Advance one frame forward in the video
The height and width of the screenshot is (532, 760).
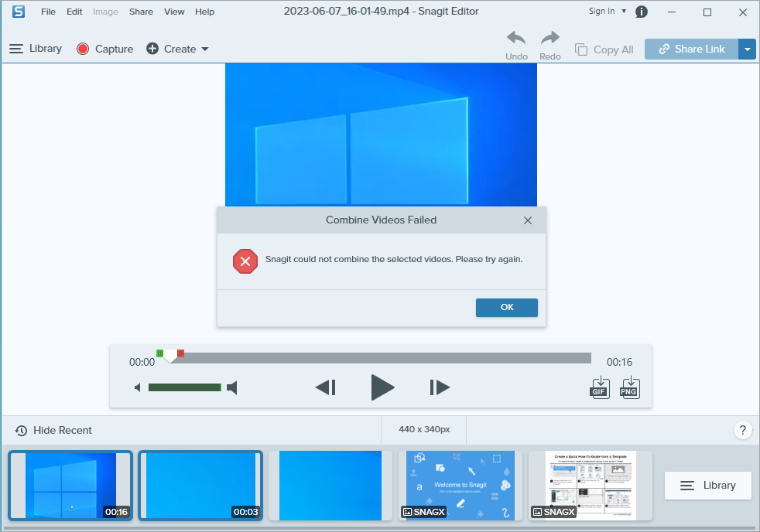(439, 387)
